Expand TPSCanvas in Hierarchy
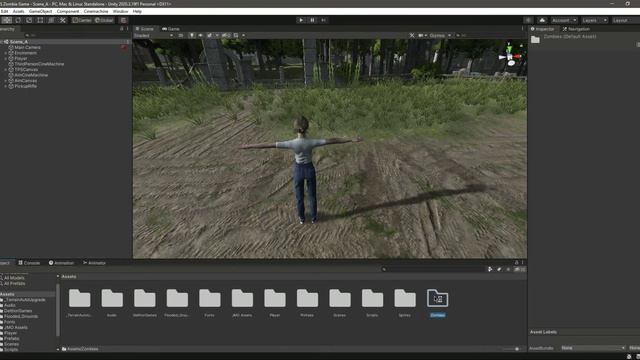This screenshot has height=360, width=640. [6, 70]
